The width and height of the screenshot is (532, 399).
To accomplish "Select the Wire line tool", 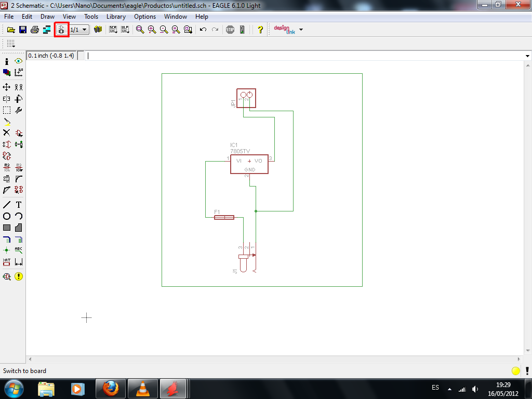I will click(6, 205).
